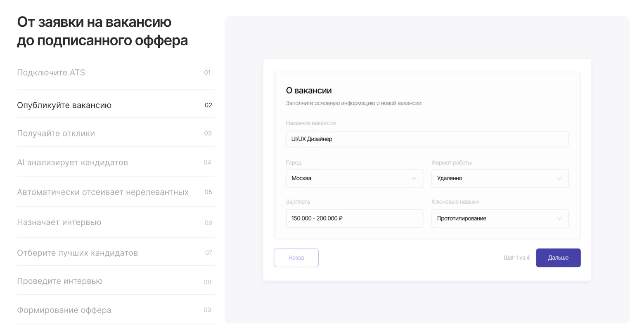Select the Формирование оффера step

click(116, 310)
